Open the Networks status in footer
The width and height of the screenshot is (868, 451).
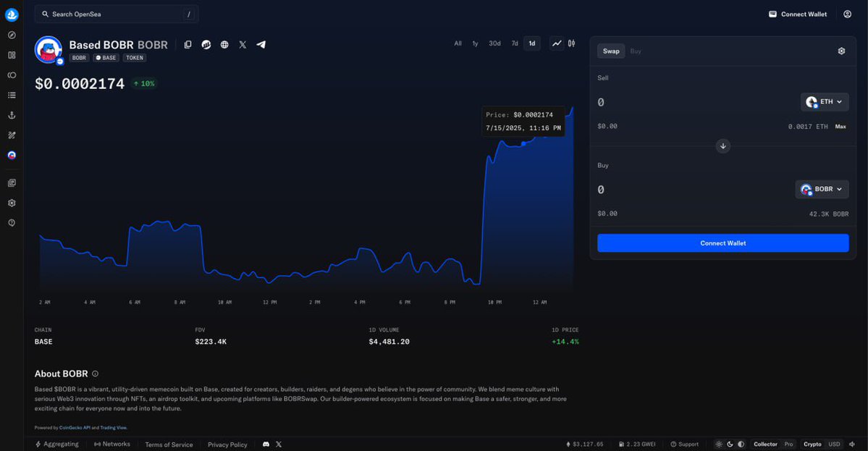111,444
